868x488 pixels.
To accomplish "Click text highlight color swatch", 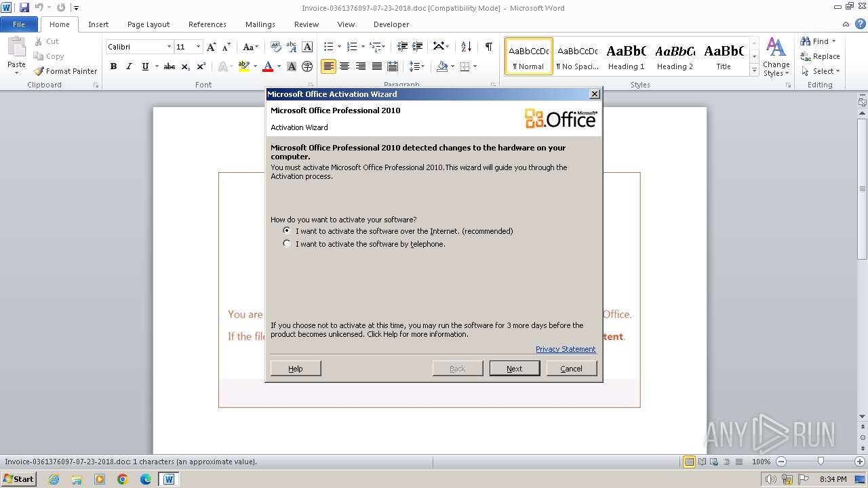I will click(244, 66).
